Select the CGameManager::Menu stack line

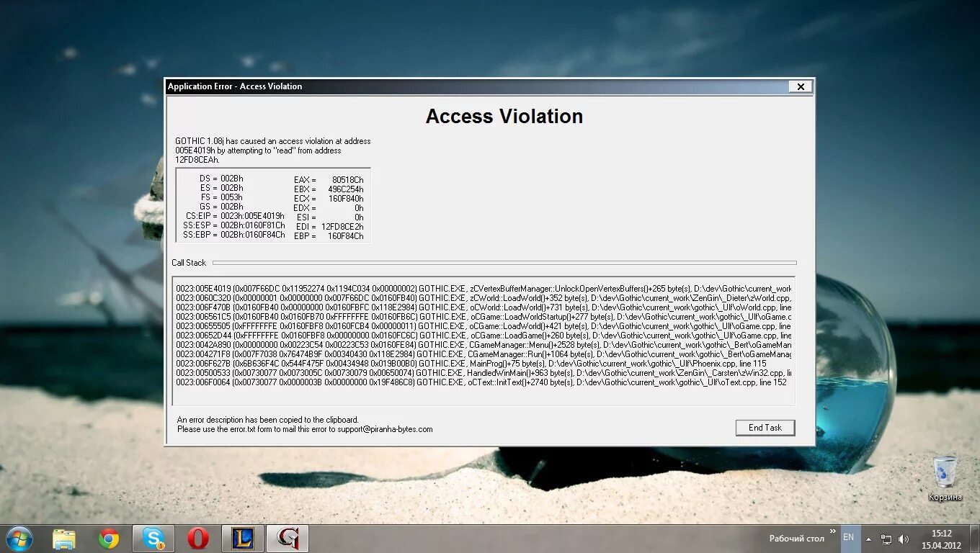click(x=484, y=345)
